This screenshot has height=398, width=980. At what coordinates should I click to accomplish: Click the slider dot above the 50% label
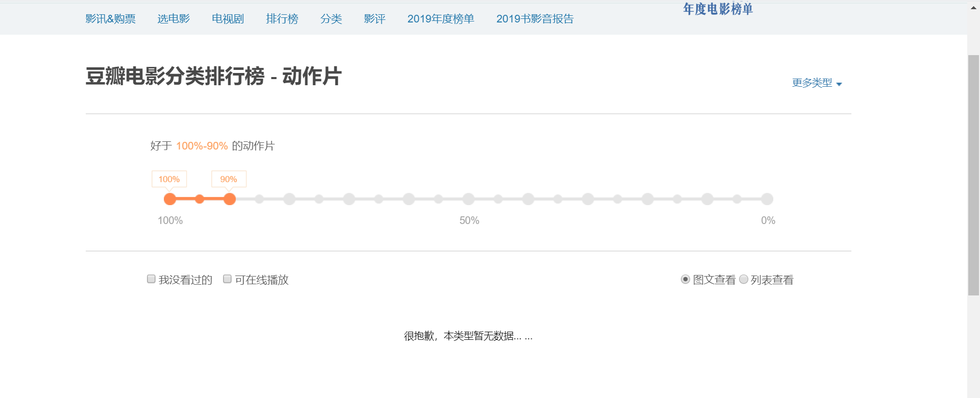[x=469, y=199]
